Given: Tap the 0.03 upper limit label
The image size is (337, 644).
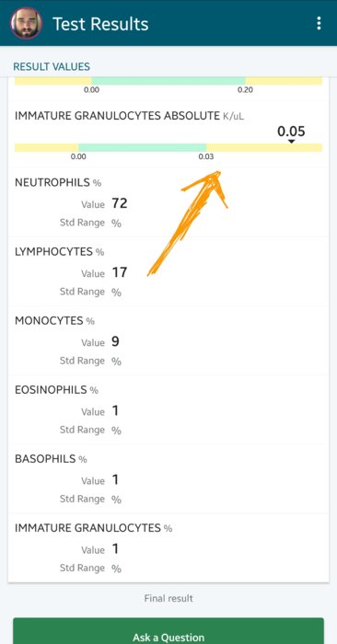Looking at the screenshot, I should [x=206, y=156].
